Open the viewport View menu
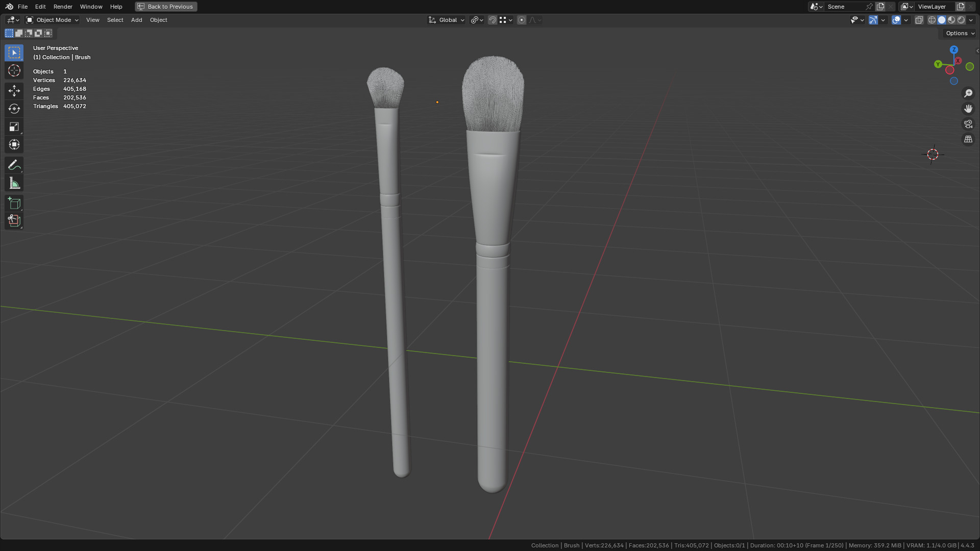The width and height of the screenshot is (980, 551). coord(92,20)
